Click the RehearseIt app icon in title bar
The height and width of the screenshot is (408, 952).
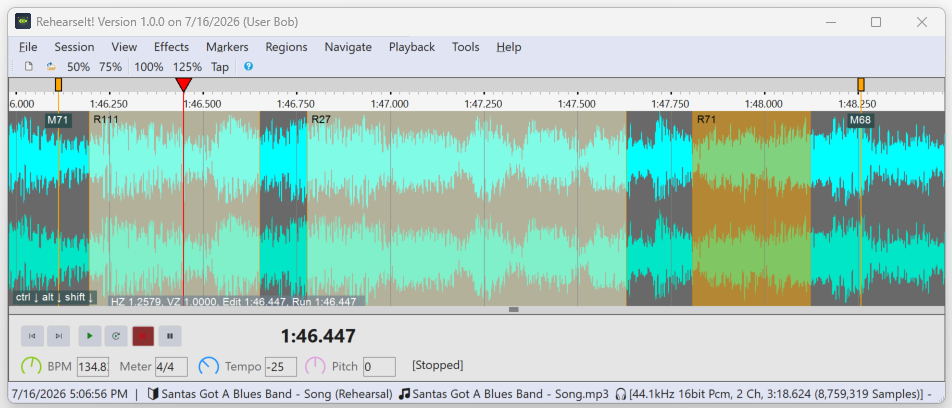coord(23,22)
